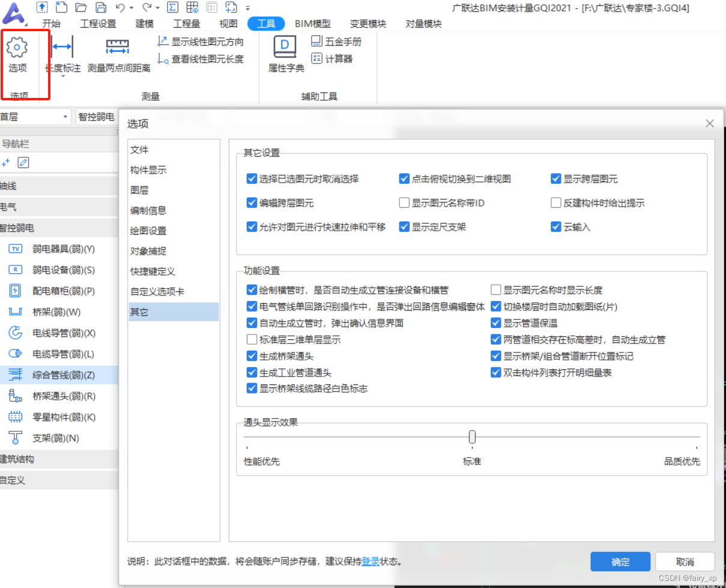The height and width of the screenshot is (588, 726).
Task: Select 桥架(弱)(W) component
Action: [x=59, y=312]
